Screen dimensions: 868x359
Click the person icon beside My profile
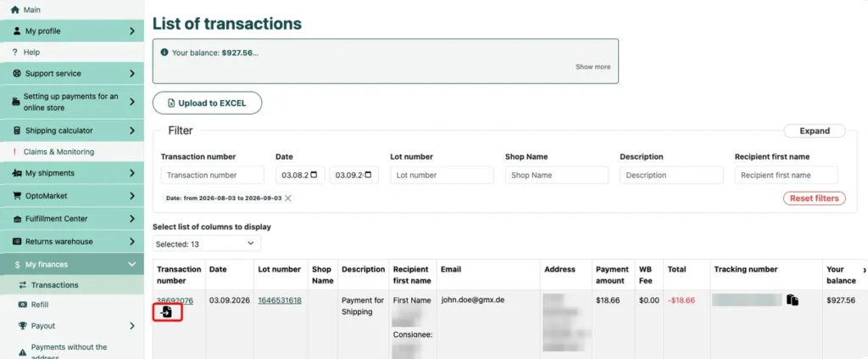17,31
